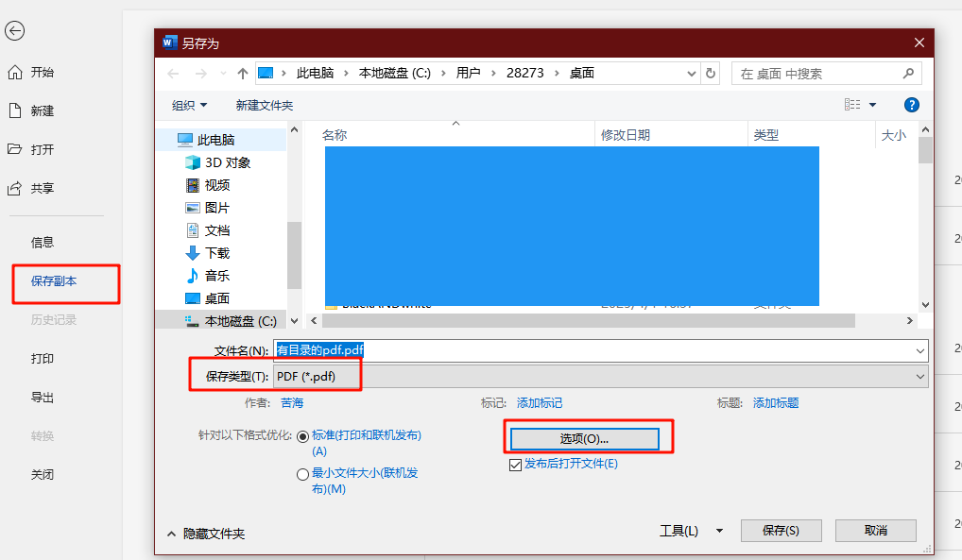Click 添加标题 link

tap(776, 403)
